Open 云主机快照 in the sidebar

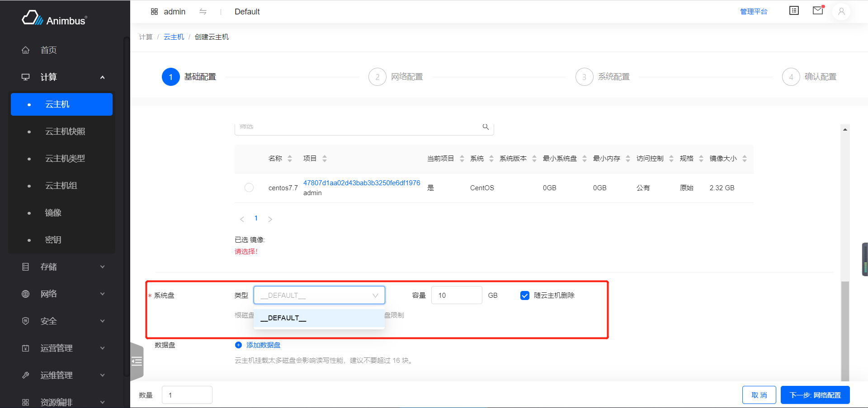(x=65, y=131)
